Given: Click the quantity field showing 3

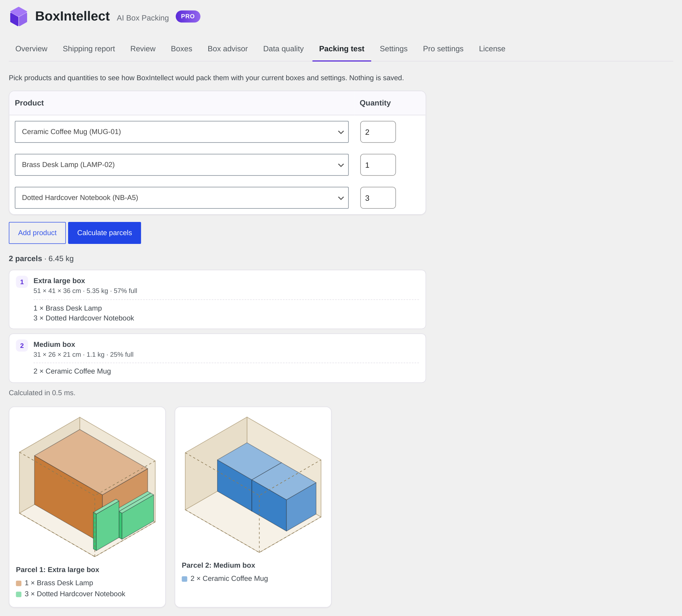Looking at the screenshot, I should (378, 198).
